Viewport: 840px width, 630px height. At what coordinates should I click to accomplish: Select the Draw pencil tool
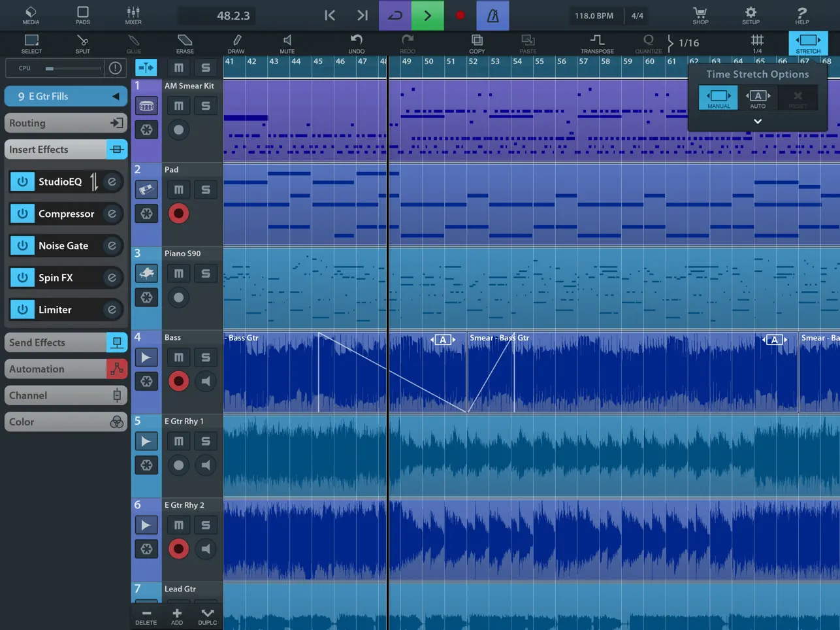[236, 43]
